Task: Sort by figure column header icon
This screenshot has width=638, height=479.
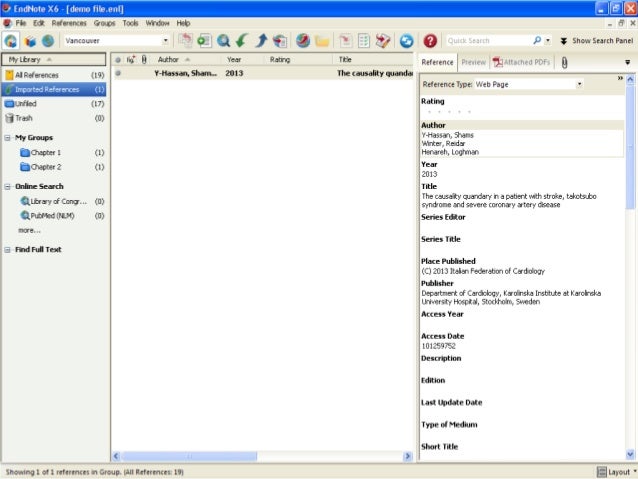Action: [x=131, y=60]
